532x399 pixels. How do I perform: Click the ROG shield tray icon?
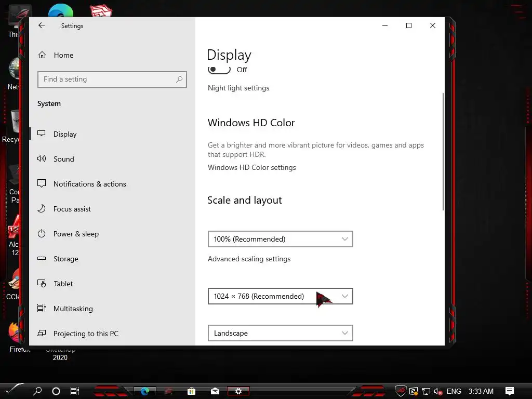click(x=401, y=391)
